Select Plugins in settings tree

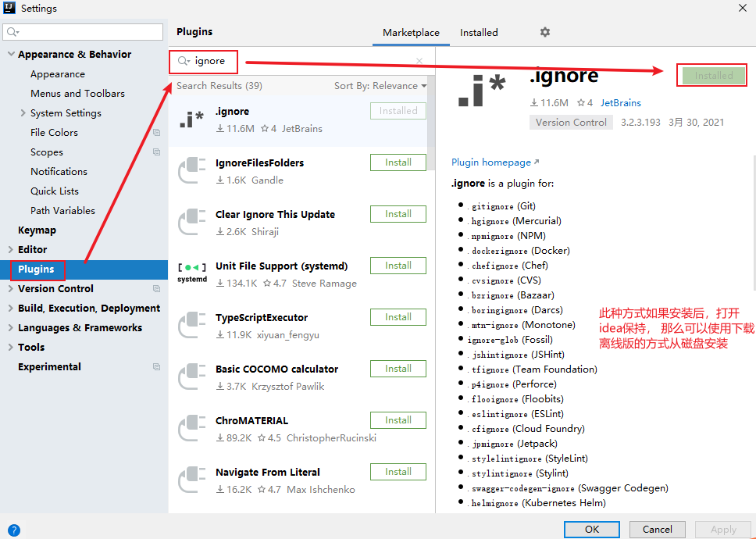point(84,269)
